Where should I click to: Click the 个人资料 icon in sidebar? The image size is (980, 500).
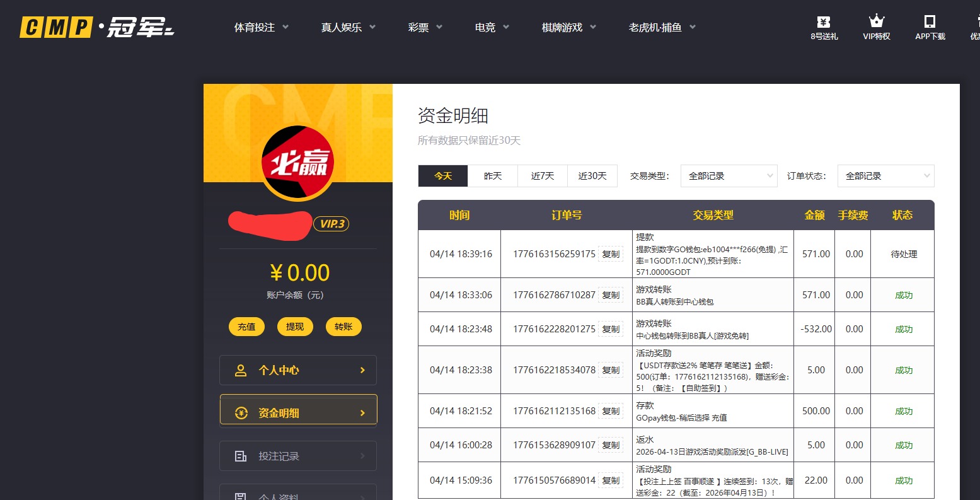pos(240,496)
